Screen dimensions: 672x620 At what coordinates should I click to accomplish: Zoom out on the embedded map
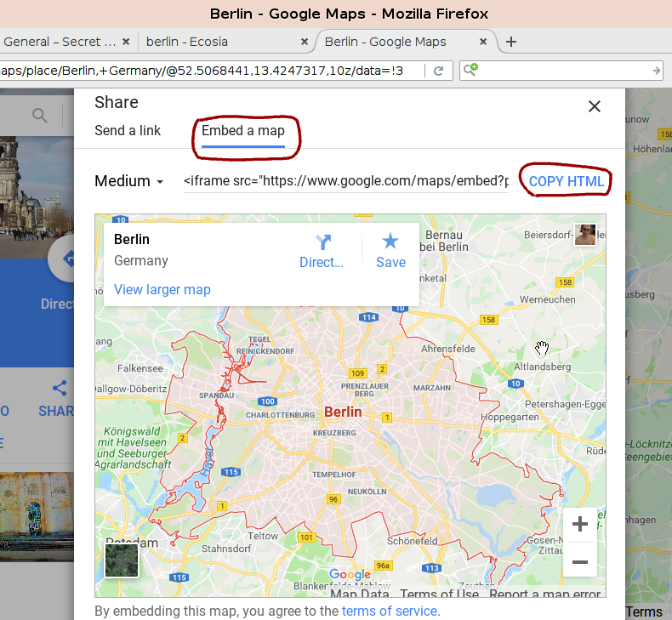579,561
